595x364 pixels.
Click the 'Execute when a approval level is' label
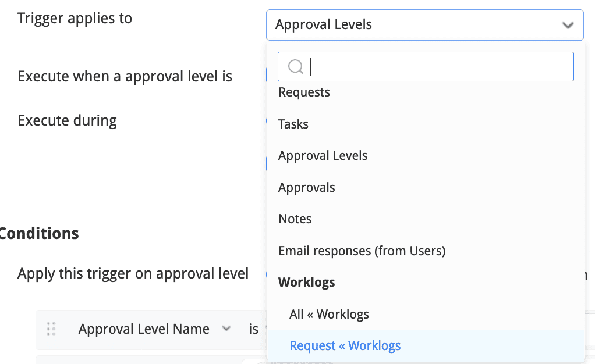[125, 76]
